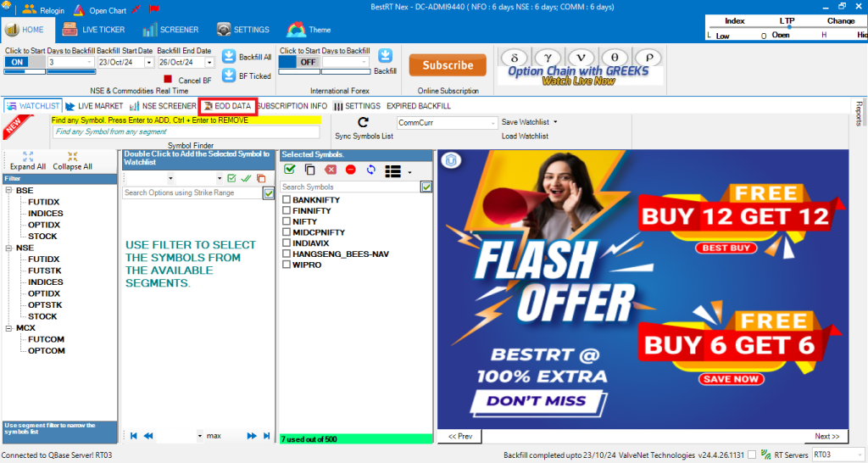The height and width of the screenshot is (463, 868).
Task: Click the Sync Symbols List refresh icon
Action: (363, 122)
